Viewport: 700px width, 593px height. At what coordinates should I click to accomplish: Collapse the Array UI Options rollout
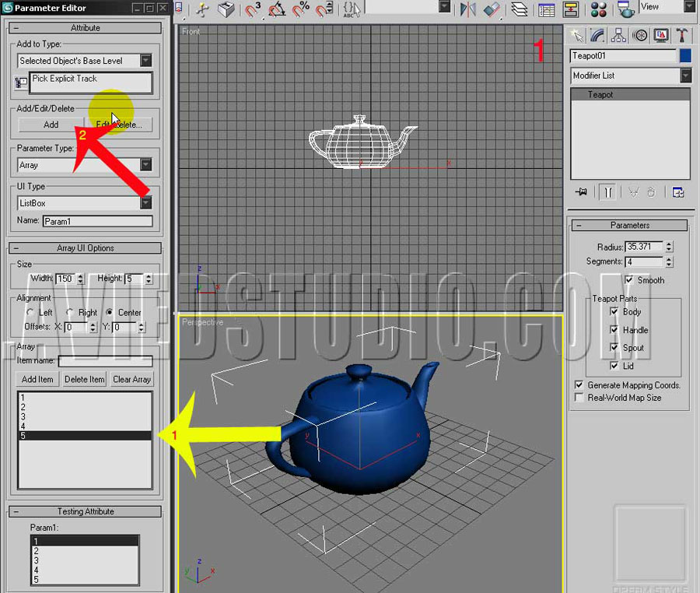(x=85, y=247)
